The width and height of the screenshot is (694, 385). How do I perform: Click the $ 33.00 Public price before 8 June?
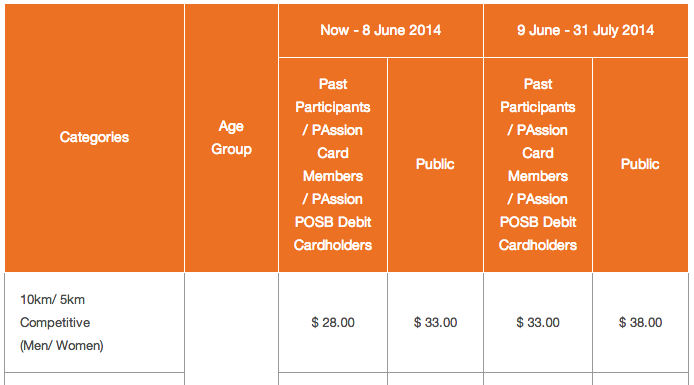(435, 323)
